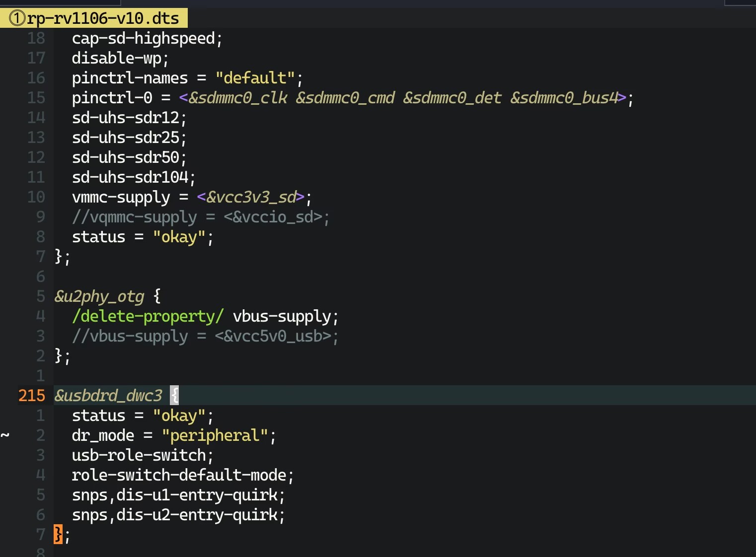The height and width of the screenshot is (557, 756).
Task: Click the orange-highlighted closing brace
Action: [58, 535]
